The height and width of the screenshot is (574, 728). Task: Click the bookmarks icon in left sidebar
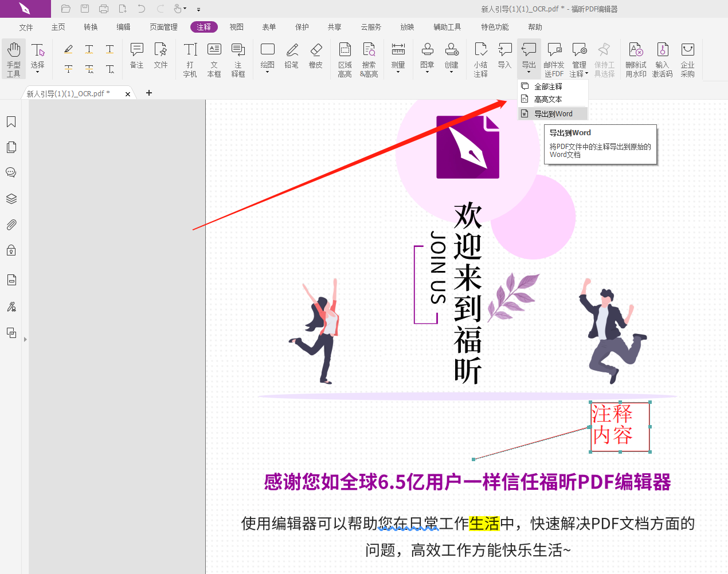pos(11,121)
